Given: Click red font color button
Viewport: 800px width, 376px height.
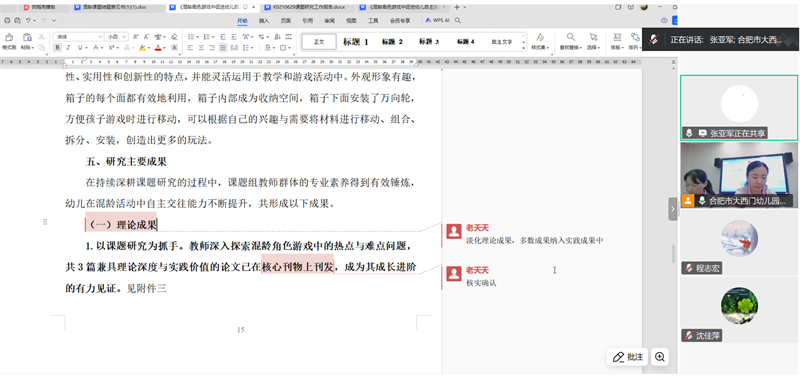Looking at the screenshot, I should [158, 47].
